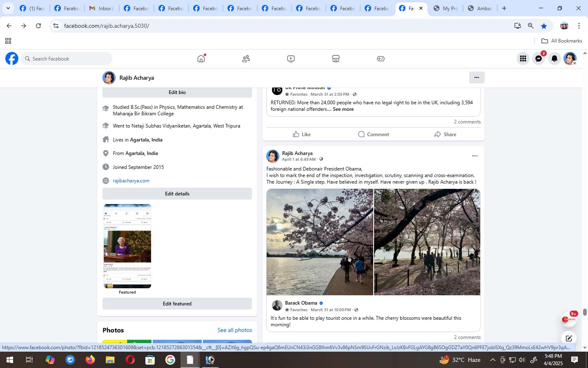Click Agartala, India in Lives in row
The height and width of the screenshot is (368, 588).
146,140
